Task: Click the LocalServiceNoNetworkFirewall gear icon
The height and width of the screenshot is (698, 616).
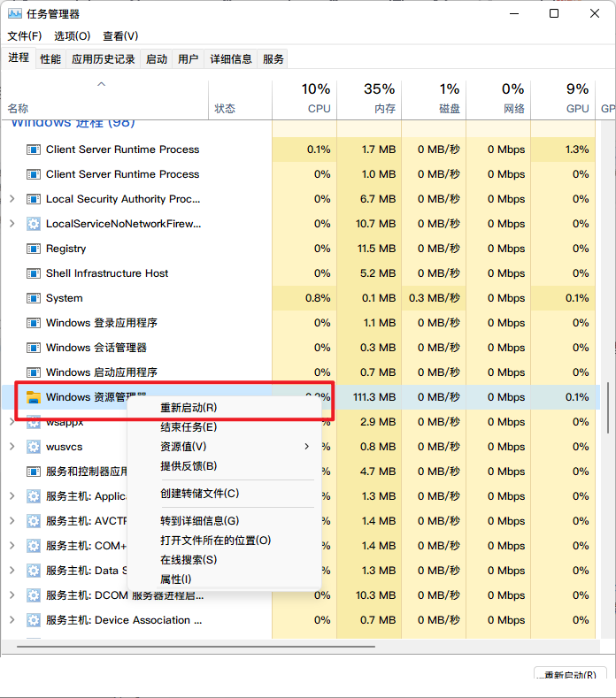Action: tap(34, 224)
